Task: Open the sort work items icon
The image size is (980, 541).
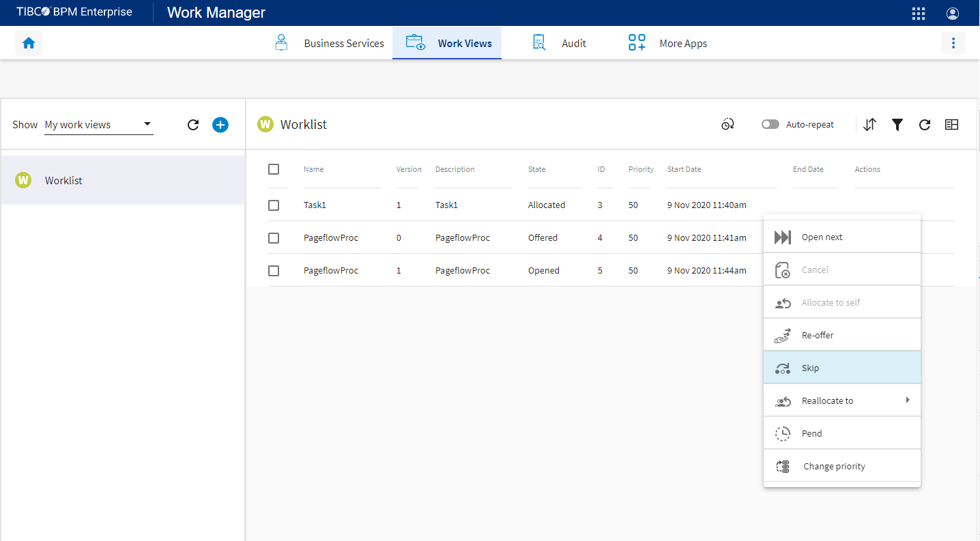Action: click(869, 125)
